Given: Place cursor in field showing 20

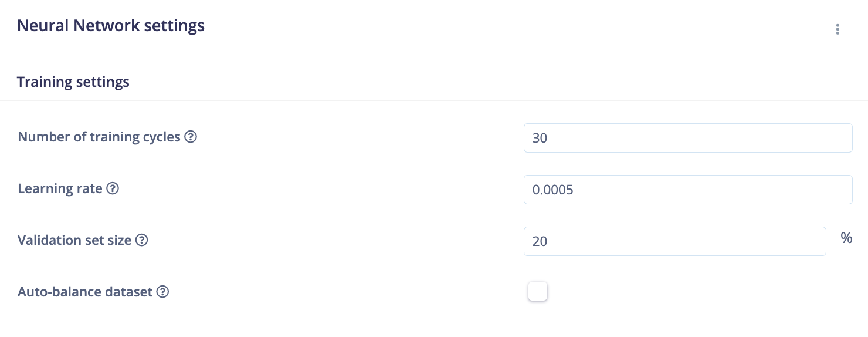Looking at the screenshot, I should pos(675,241).
